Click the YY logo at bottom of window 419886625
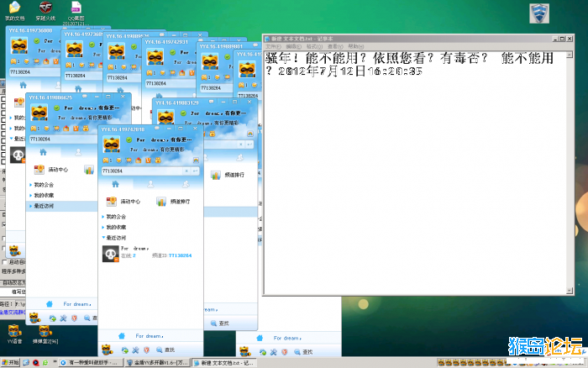This screenshot has width=588, height=368. point(34,318)
